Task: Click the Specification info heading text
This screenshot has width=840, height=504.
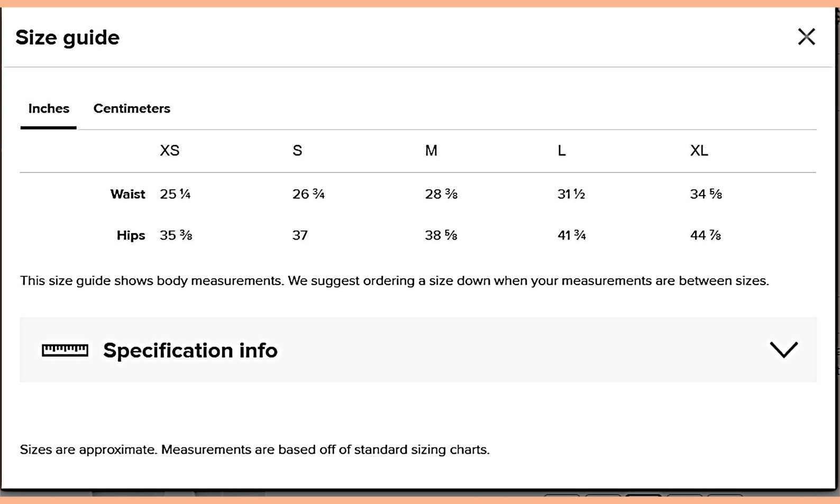Action: click(x=190, y=351)
